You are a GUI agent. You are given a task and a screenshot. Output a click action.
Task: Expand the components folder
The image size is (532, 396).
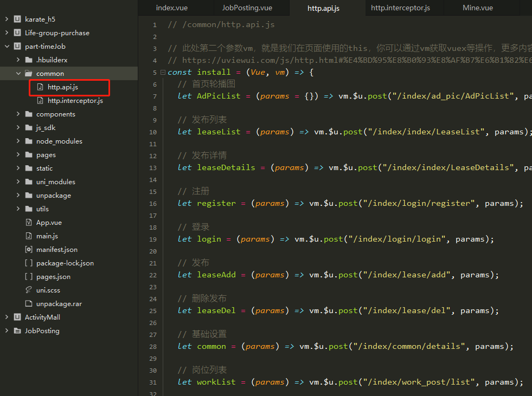(x=18, y=114)
